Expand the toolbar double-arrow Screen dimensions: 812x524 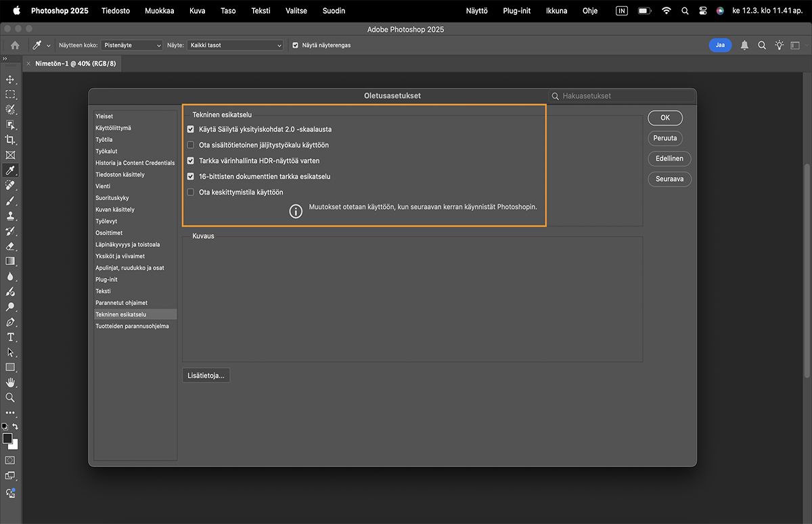pyautogui.click(x=5, y=59)
